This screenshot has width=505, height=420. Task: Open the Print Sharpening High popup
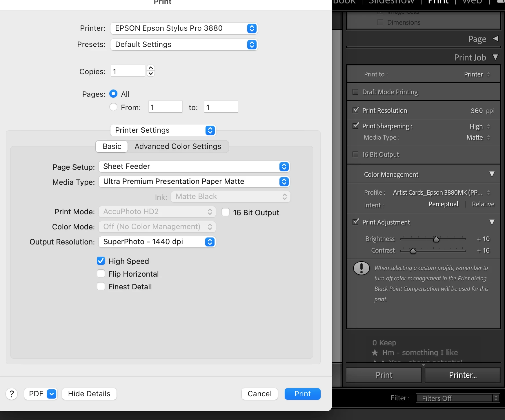click(480, 127)
